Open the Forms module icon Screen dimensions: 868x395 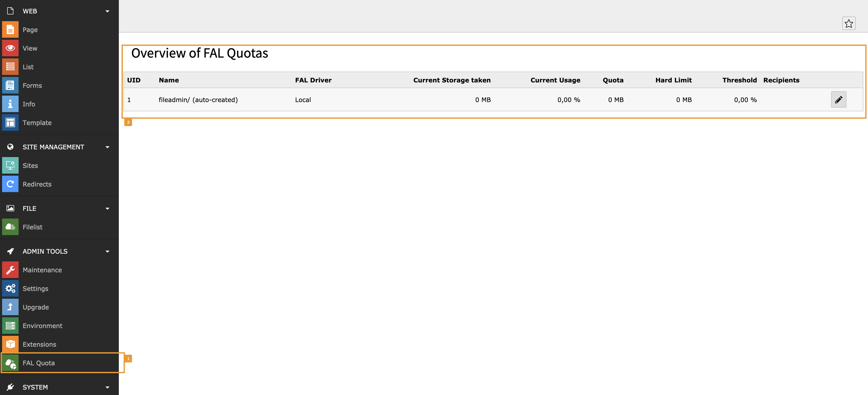10,85
